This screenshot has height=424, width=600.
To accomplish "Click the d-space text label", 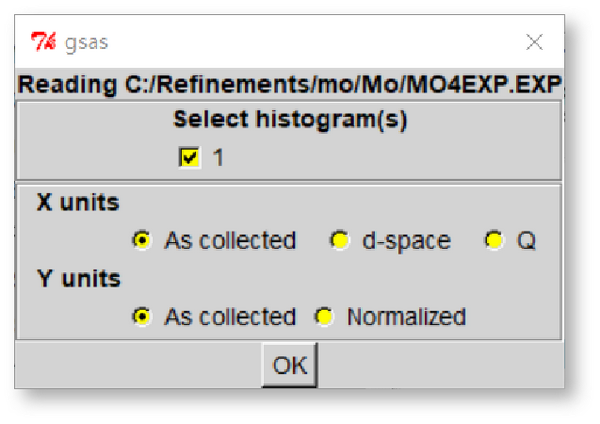I will click(x=406, y=241).
